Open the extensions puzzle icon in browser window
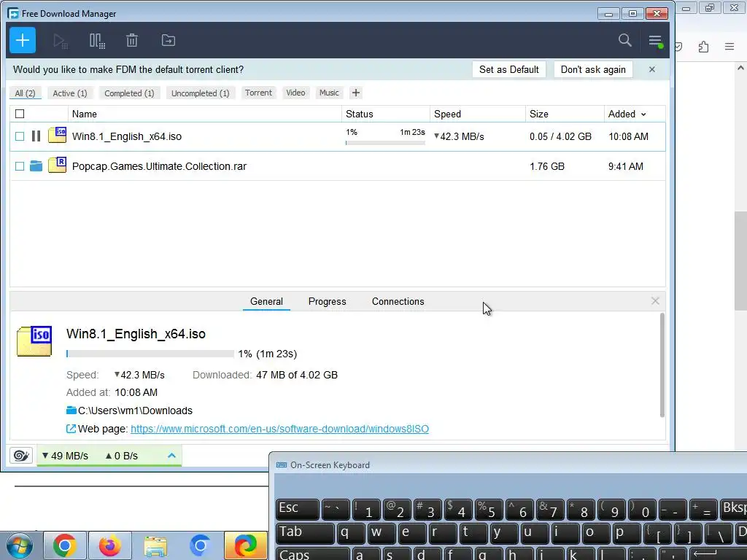747x560 pixels. click(x=704, y=47)
